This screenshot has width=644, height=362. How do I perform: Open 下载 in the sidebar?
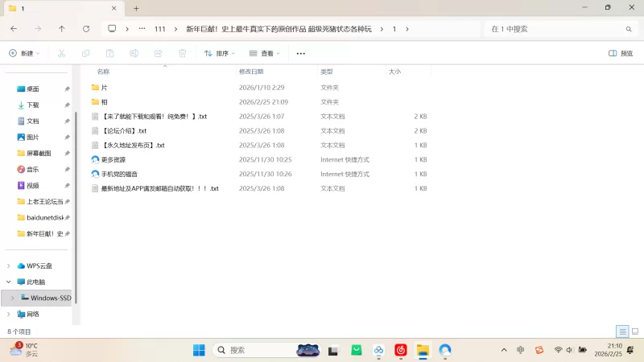(x=33, y=105)
